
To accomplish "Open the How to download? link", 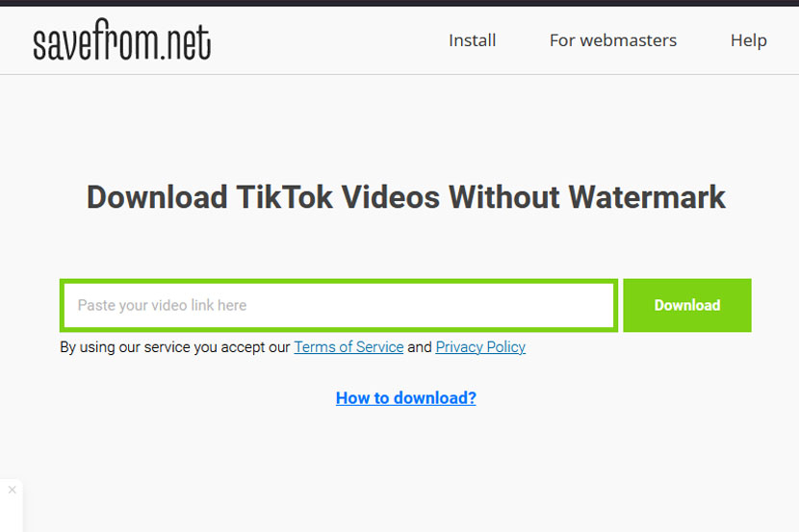I will pyautogui.click(x=406, y=397).
